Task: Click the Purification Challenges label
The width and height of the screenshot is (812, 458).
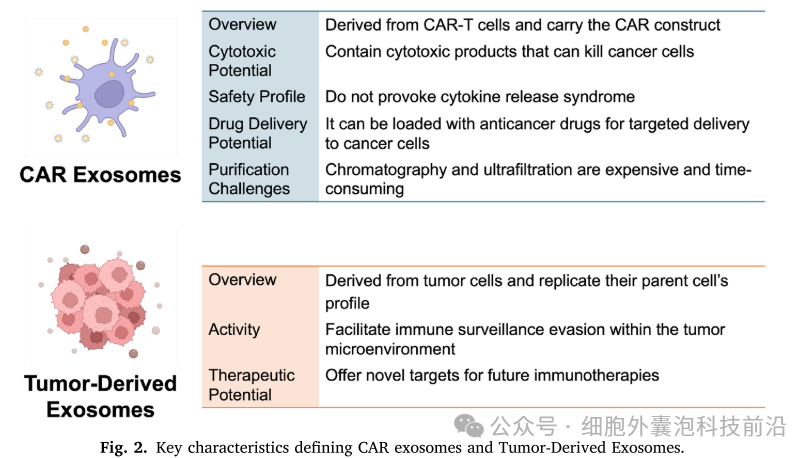Action: click(x=249, y=179)
